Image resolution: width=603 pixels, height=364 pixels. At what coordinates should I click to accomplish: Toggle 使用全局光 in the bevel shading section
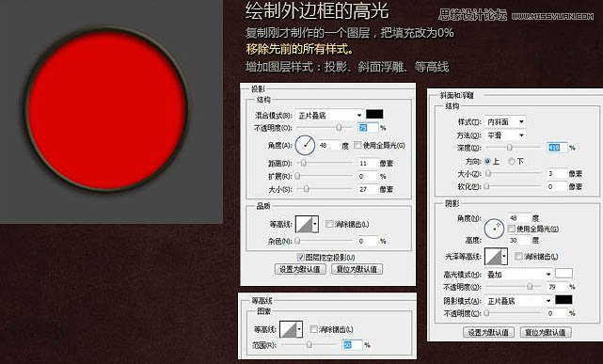pyautogui.click(x=511, y=229)
